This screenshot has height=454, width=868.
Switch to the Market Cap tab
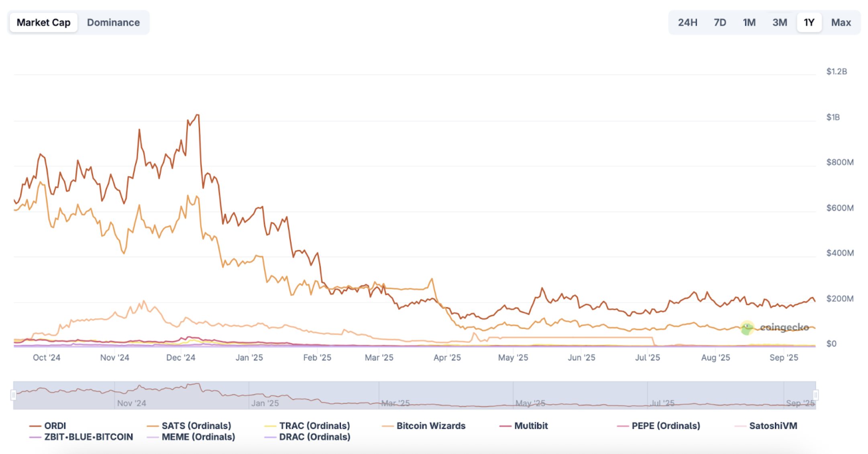point(43,22)
